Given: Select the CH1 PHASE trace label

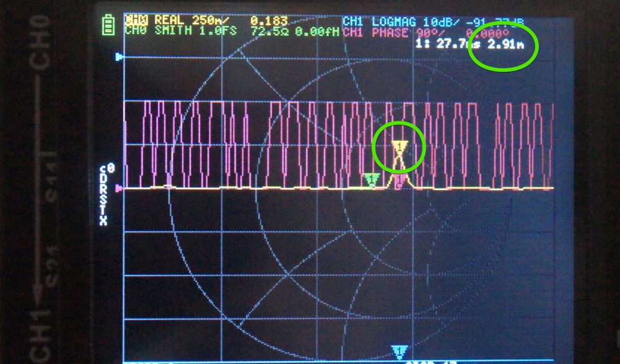Looking at the screenshot, I should pos(375,32).
